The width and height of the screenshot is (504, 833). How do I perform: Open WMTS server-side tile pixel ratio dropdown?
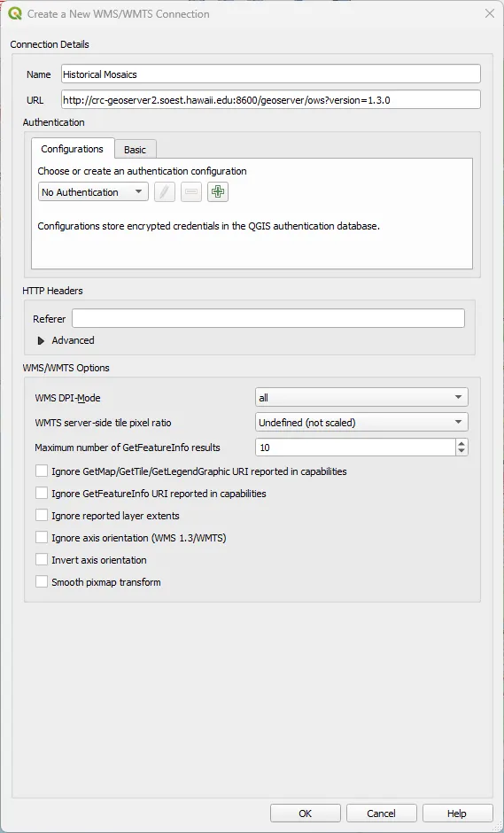tap(361, 423)
